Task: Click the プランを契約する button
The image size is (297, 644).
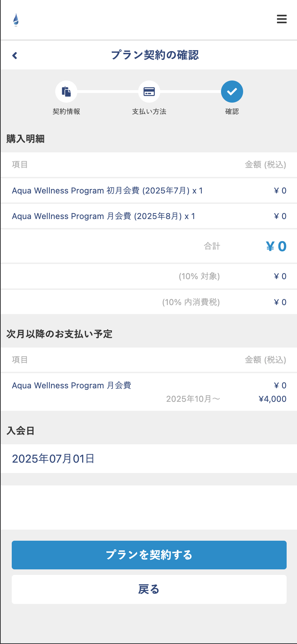Action: [149, 555]
